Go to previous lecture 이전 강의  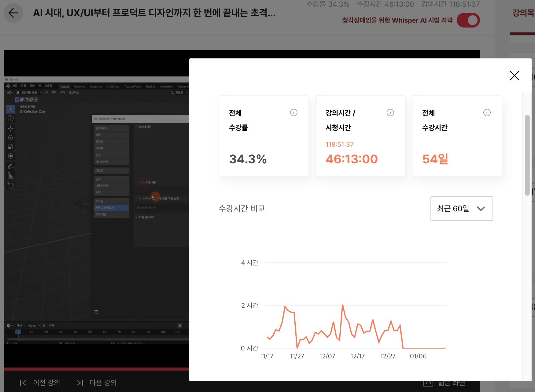[x=46, y=383]
